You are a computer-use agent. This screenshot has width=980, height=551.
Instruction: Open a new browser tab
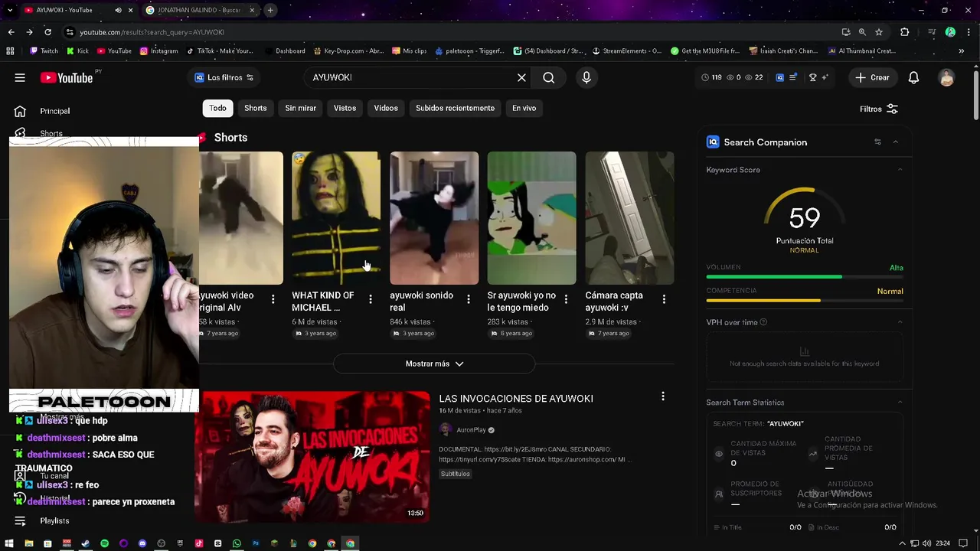270,10
